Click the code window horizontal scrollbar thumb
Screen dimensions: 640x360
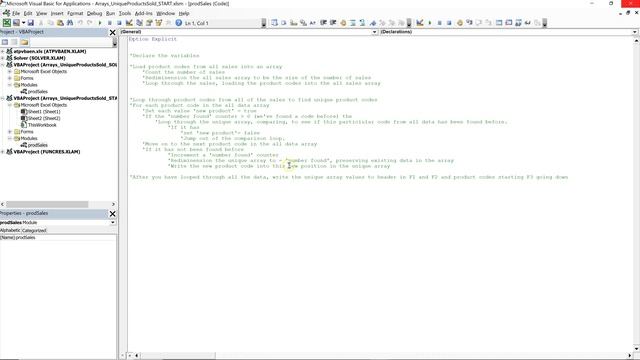click(178, 356)
